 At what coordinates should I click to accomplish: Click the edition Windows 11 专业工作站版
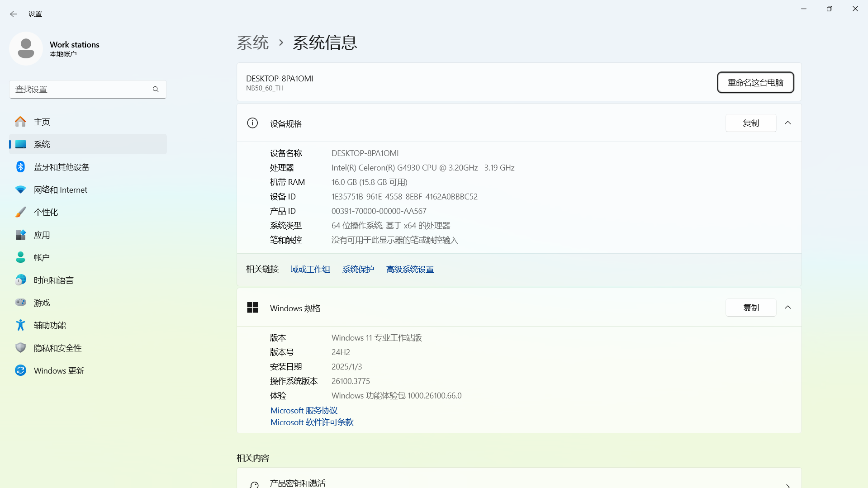377,338
